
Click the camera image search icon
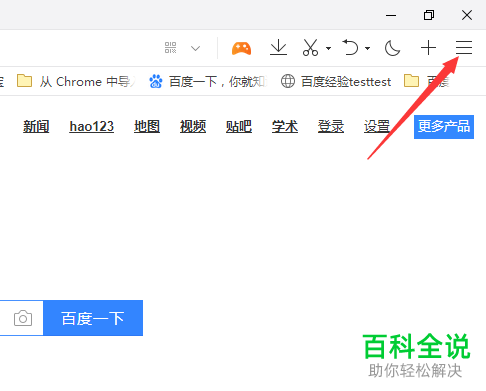(x=23, y=318)
